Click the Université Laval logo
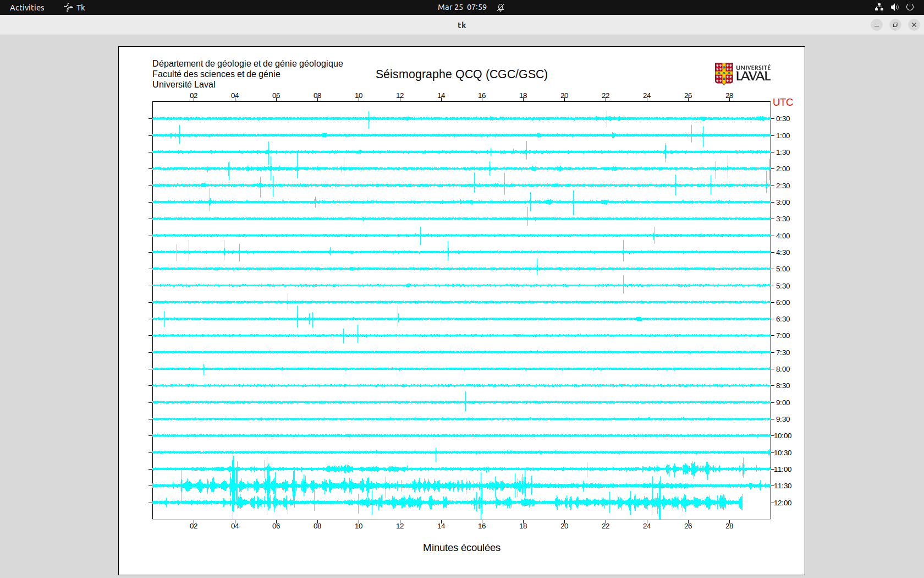This screenshot has width=924, height=578. pos(743,74)
